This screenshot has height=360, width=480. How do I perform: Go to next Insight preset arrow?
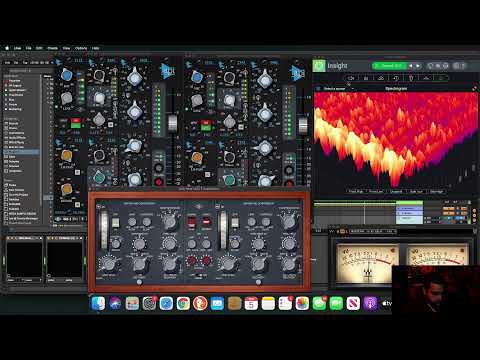418,66
